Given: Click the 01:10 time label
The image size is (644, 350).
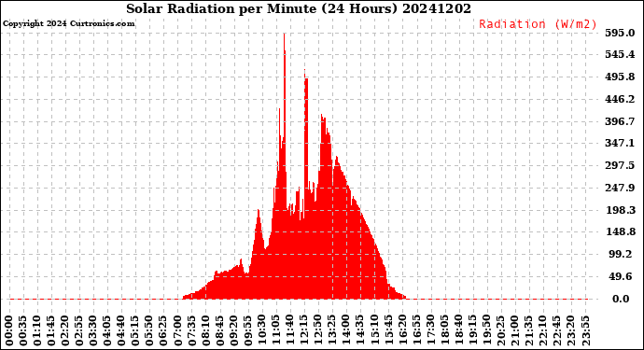Looking at the screenshot, I should click(x=37, y=331).
